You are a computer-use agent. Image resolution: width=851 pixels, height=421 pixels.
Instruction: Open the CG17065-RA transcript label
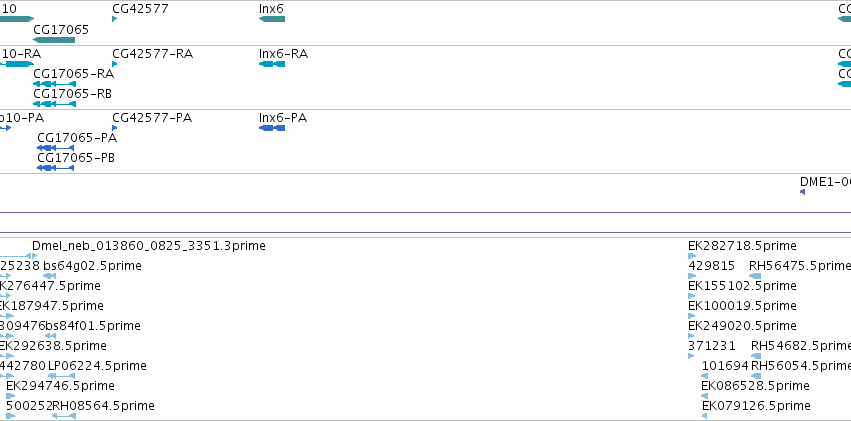[73, 74]
